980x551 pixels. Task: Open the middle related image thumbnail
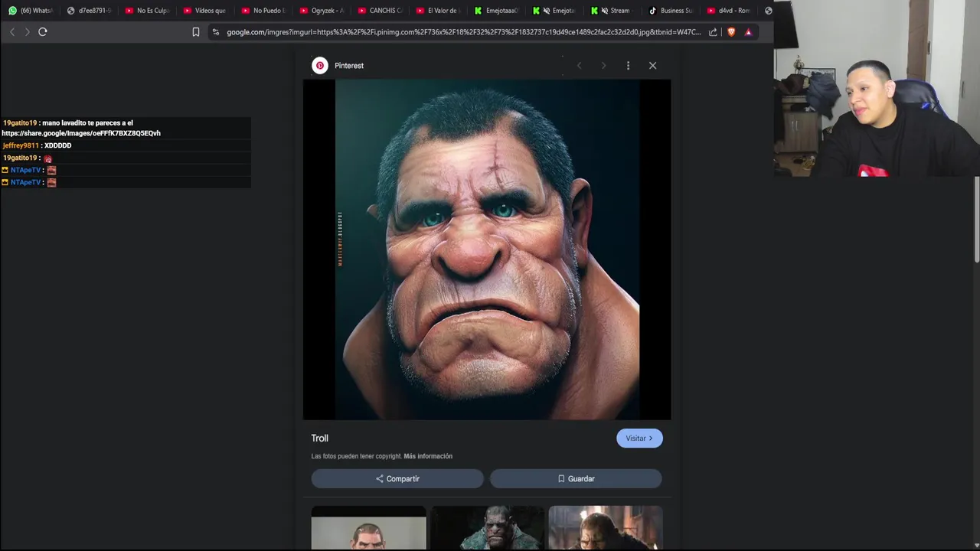click(487, 528)
